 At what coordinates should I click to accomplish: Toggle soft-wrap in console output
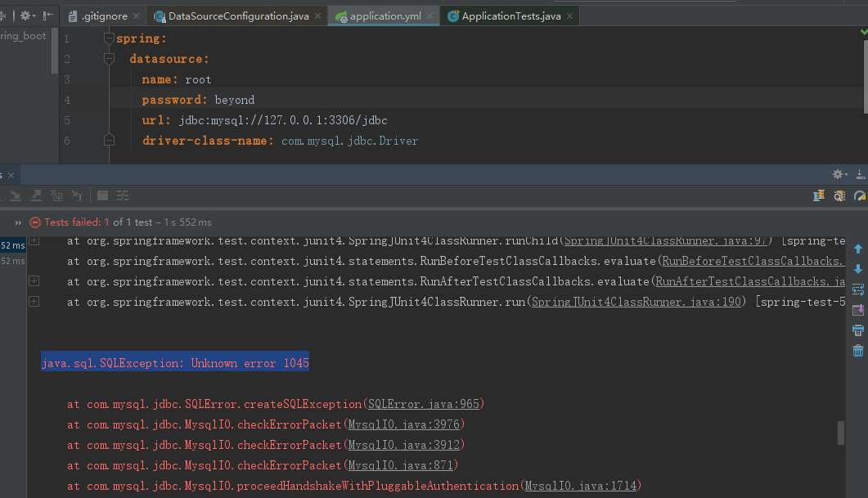pyautogui.click(x=858, y=289)
